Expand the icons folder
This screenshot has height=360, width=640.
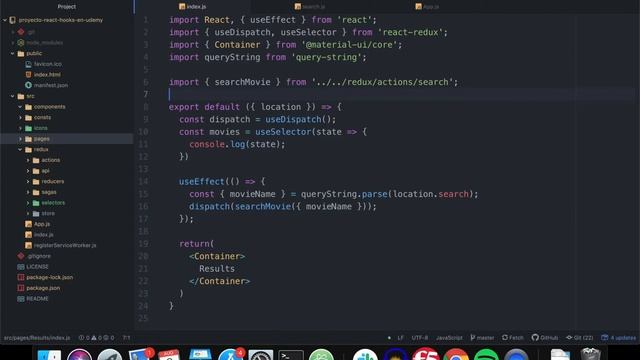click(20, 128)
